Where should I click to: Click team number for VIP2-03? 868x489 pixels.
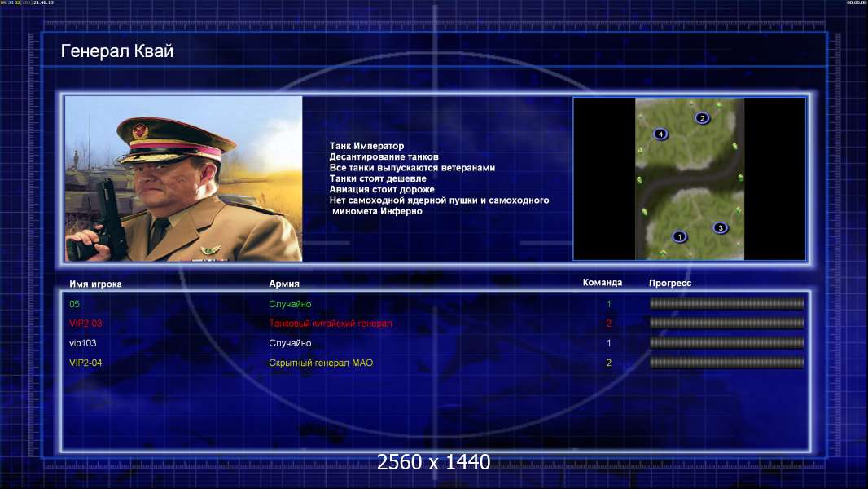pyautogui.click(x=608, y=324)
